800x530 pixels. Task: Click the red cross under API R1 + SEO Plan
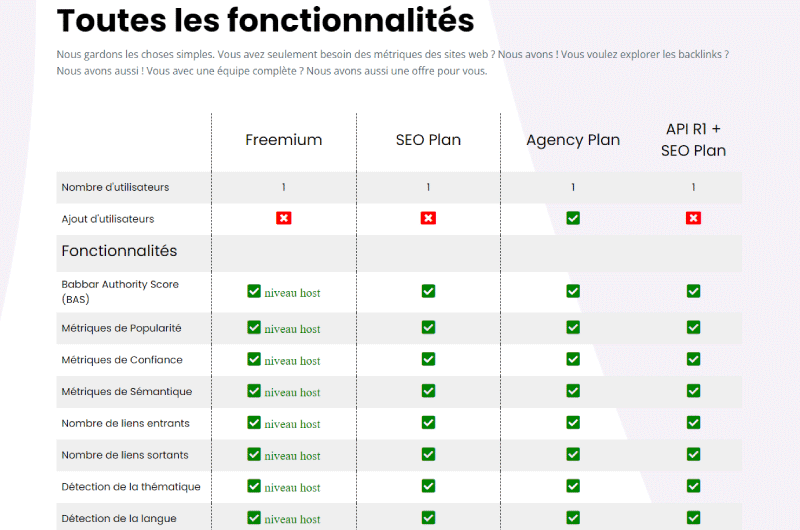693,218
